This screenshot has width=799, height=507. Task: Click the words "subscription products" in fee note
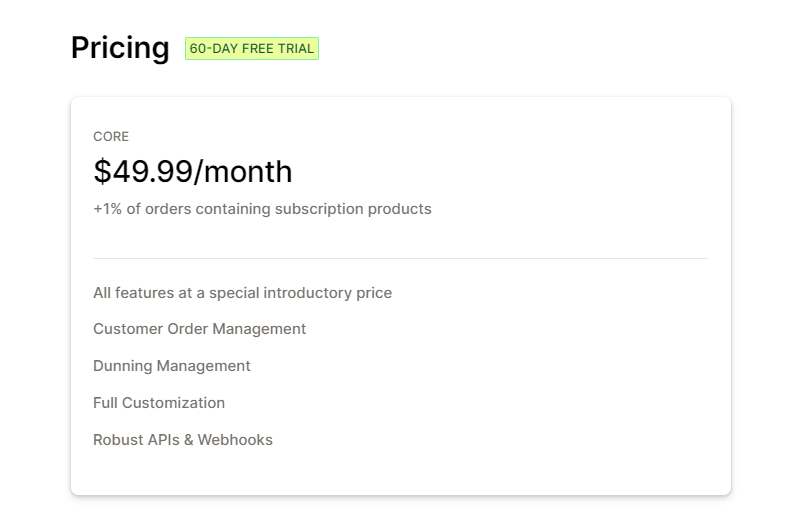[353, 209]
